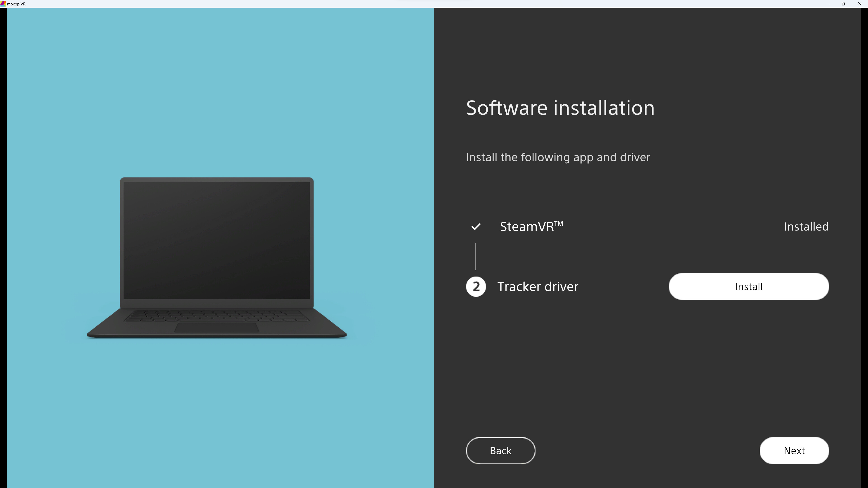This screenshot has height=488, width=868.
Task: Go back using the Back button
Action: coord(500,451)
